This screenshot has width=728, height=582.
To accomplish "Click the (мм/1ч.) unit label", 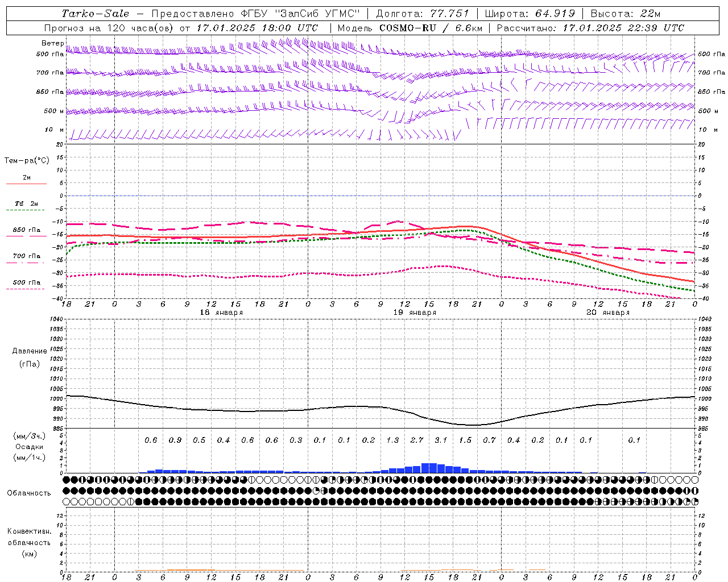I will tap(30, 458).
